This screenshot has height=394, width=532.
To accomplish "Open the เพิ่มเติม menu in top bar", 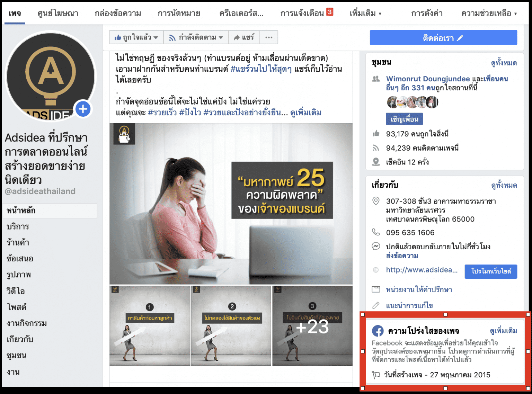I will pyautogui.click(x=365, y=14).
